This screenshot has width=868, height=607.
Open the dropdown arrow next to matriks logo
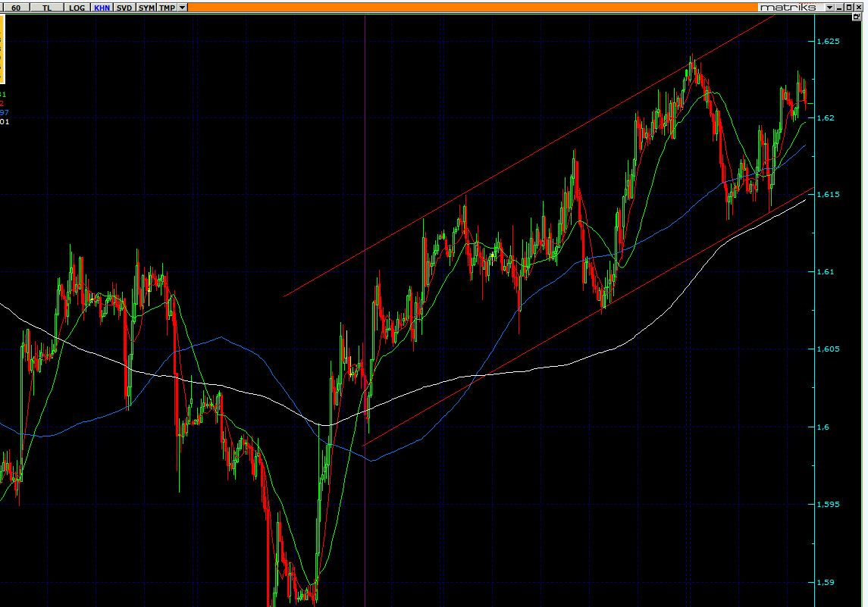[x=829, y=7]
